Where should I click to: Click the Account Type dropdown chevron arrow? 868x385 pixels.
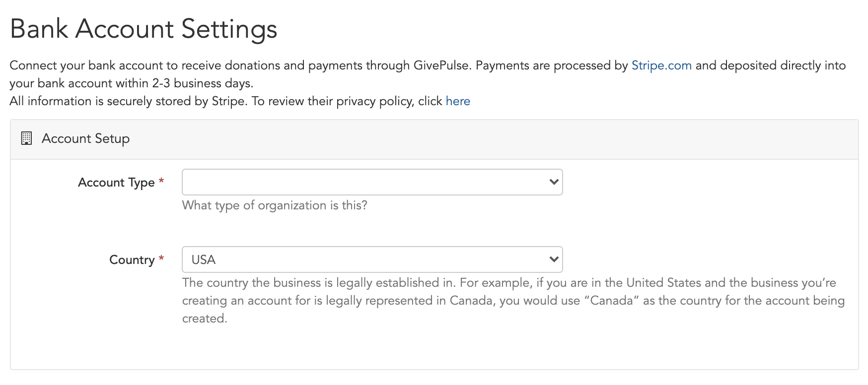click(554, 182)
